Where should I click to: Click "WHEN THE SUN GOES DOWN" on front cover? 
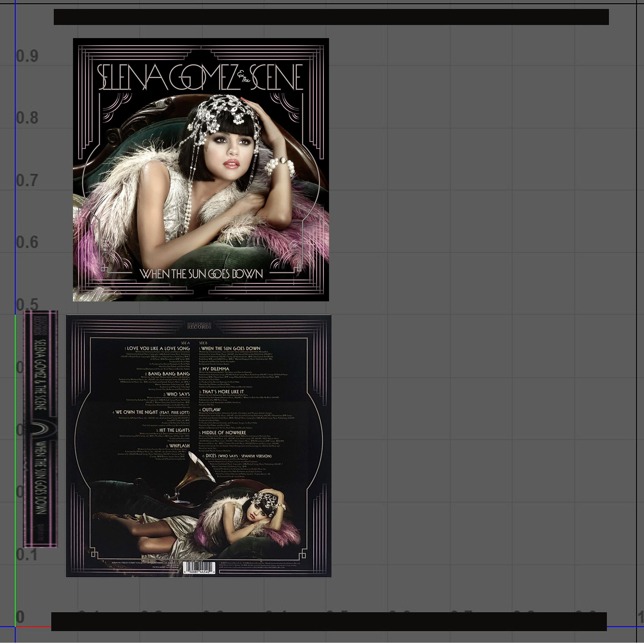[x=201, y=274]
